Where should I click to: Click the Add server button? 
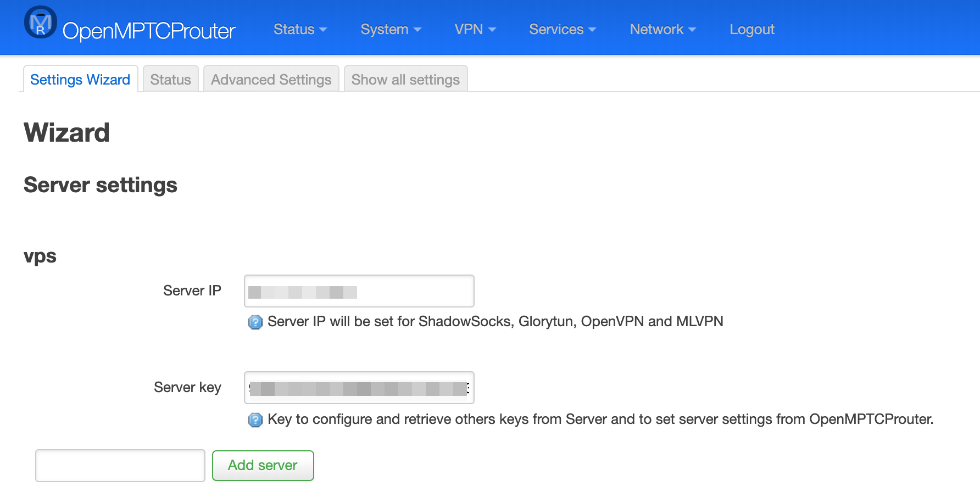263,466
